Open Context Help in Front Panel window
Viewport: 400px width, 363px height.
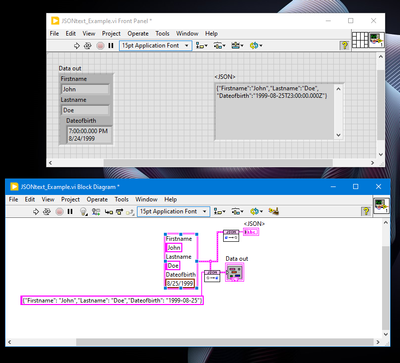(x=344, y=45)
